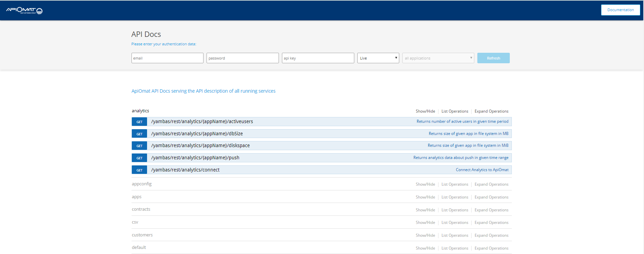
Task: Click Expand Operations for contracts
Action: (491, 210)
